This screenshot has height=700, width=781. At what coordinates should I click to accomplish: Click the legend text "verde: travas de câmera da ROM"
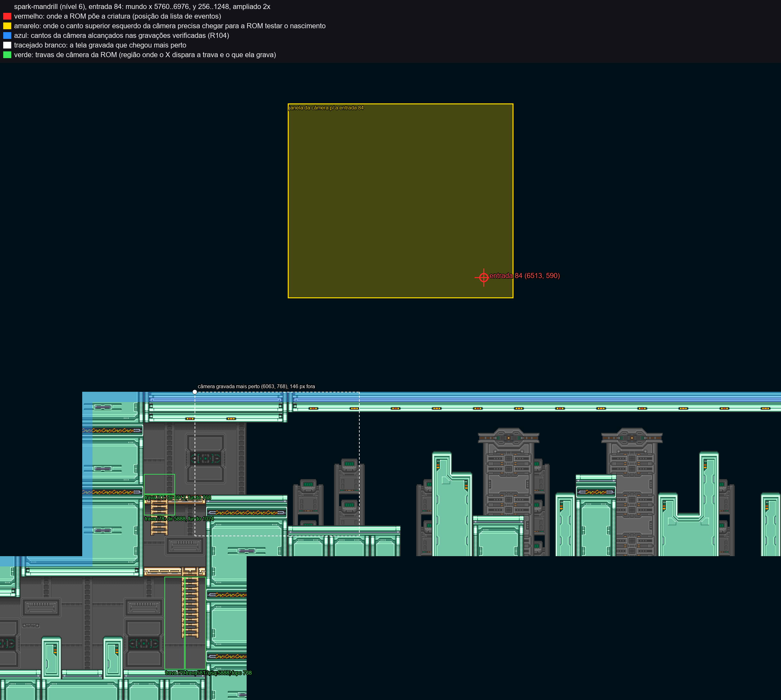click(145, 55)
